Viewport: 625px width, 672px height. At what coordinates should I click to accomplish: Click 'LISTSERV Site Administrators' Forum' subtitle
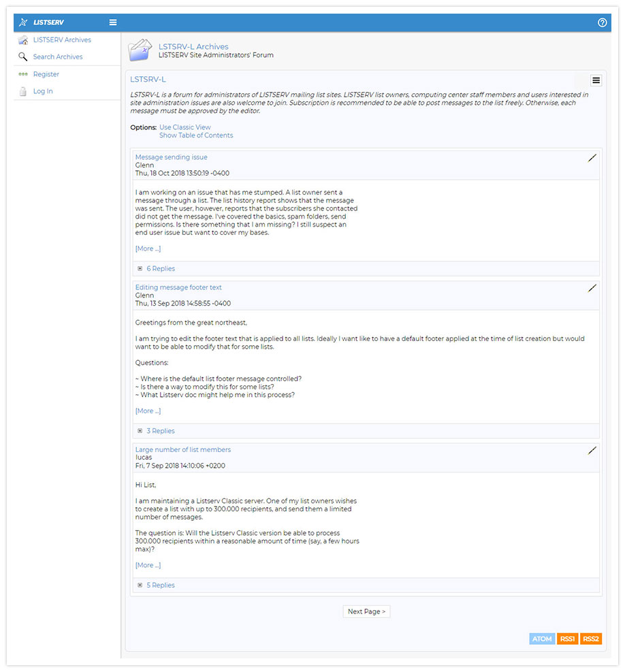coord(216,55)
